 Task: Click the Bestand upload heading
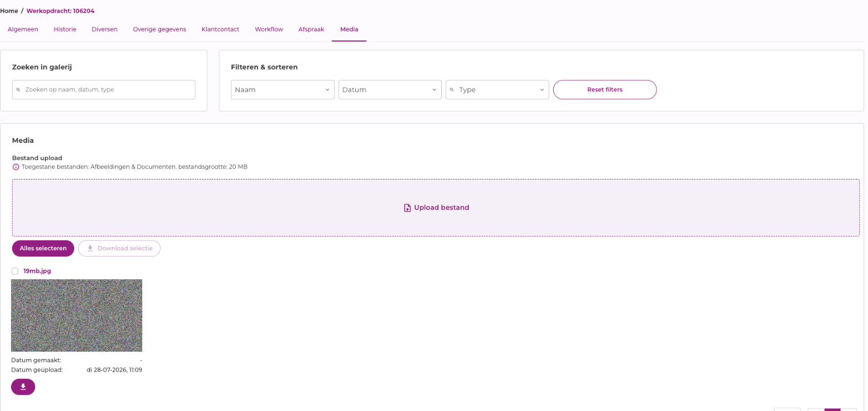tap(37, 158)
